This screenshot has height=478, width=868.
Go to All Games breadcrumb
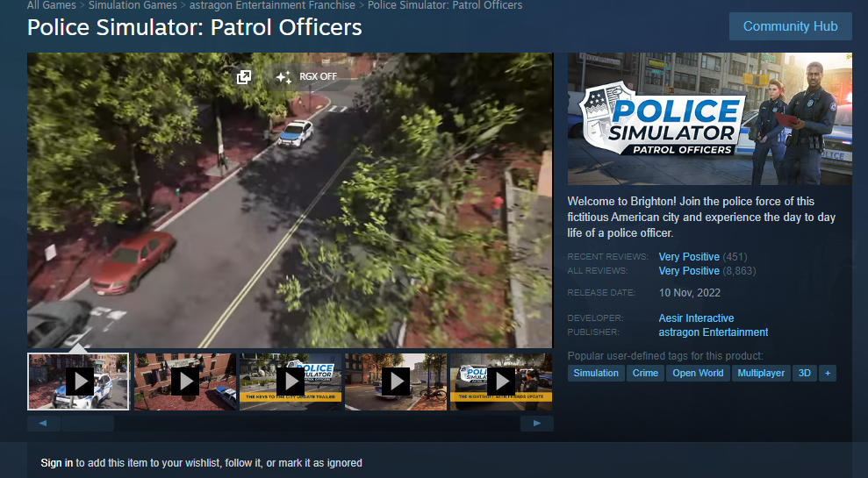[x=52, y=5]
